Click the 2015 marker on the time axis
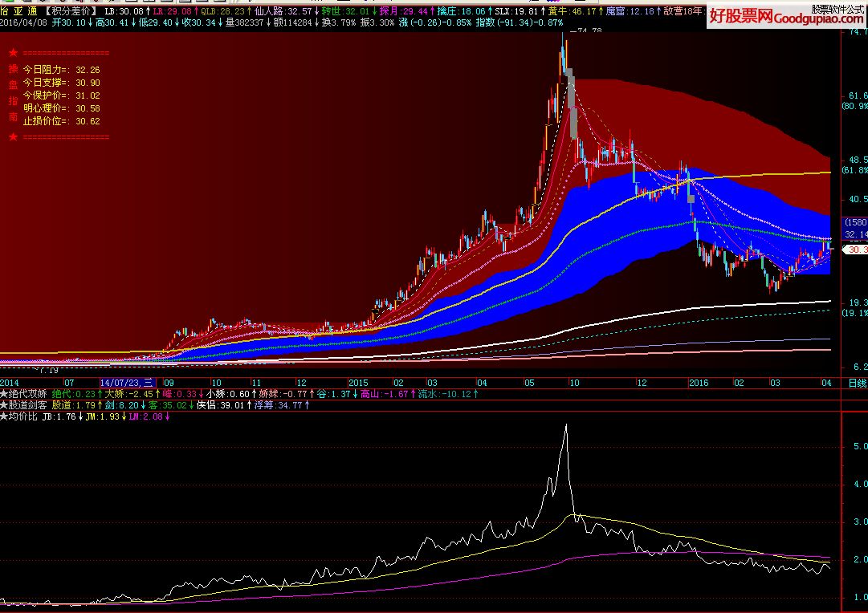The image size is (868, 613). (358, 382)
